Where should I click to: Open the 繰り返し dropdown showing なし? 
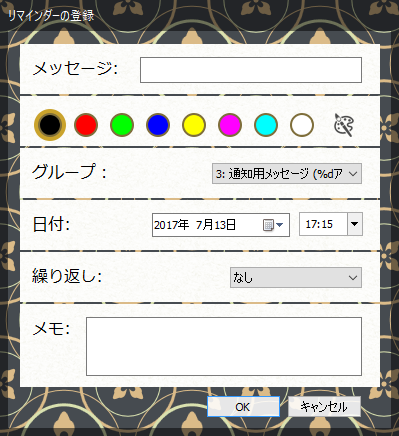[296, 277]
